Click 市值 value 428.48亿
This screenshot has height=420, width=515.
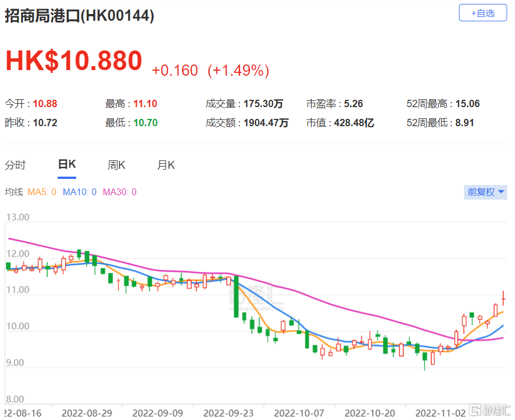point(354,123)
